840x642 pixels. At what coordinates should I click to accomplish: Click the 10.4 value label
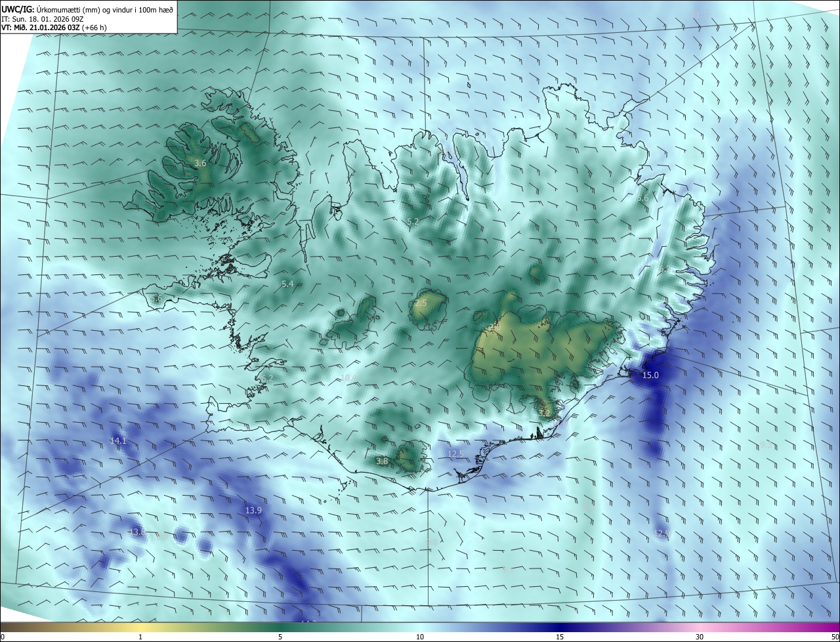point(349,377)
